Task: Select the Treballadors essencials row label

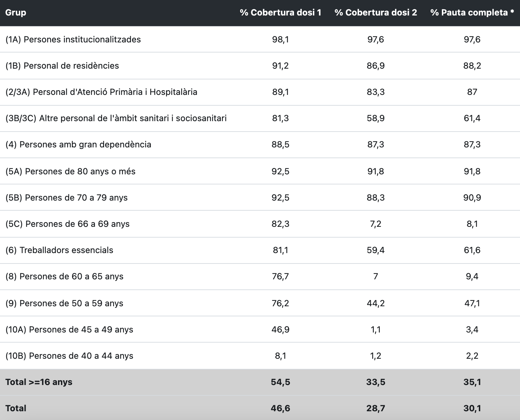Action: (x=59, y=250)
